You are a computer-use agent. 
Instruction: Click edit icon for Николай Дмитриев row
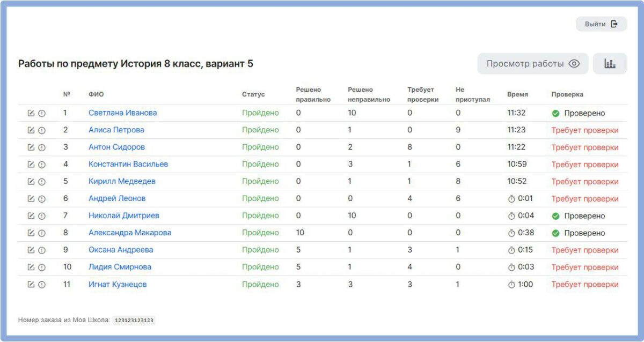click(x=31, y=216)
